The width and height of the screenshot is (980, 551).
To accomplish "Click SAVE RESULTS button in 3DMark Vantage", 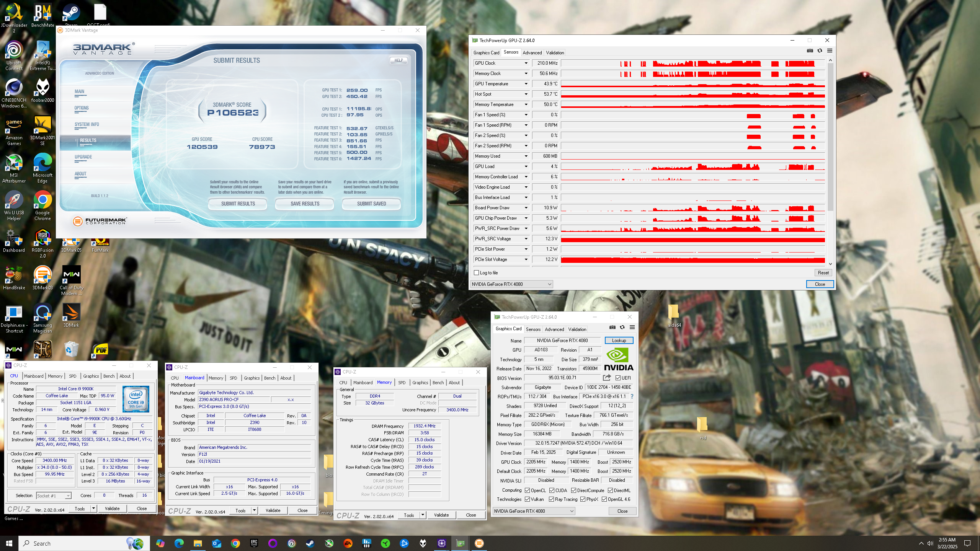I will click(305, 204).
